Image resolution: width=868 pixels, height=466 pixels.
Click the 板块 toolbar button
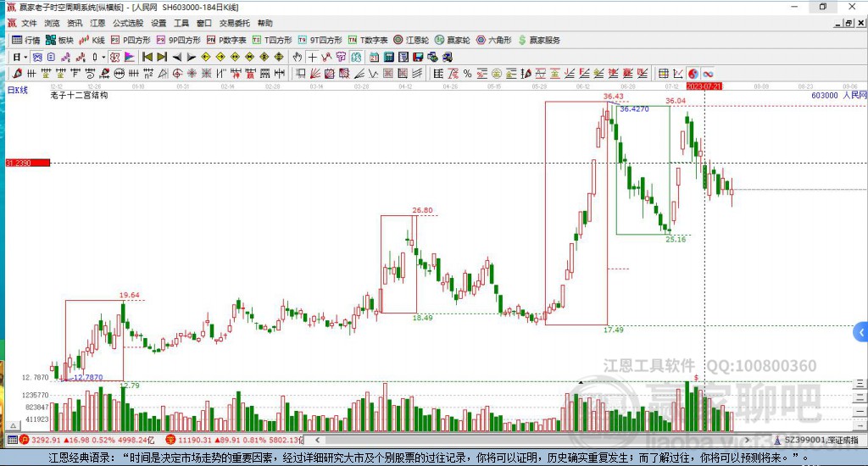point(59,40)
